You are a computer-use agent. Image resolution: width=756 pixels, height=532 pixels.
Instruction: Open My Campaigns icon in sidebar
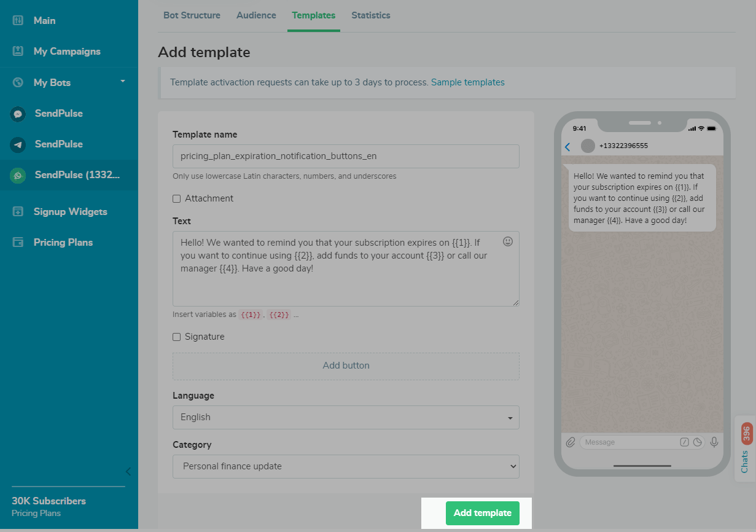click(18, 52)
